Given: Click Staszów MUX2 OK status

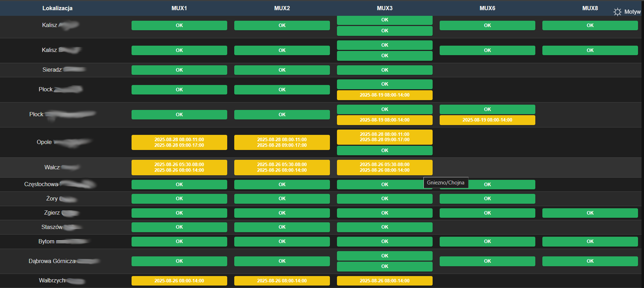Looking at the screenshot, I should point(282,227).
